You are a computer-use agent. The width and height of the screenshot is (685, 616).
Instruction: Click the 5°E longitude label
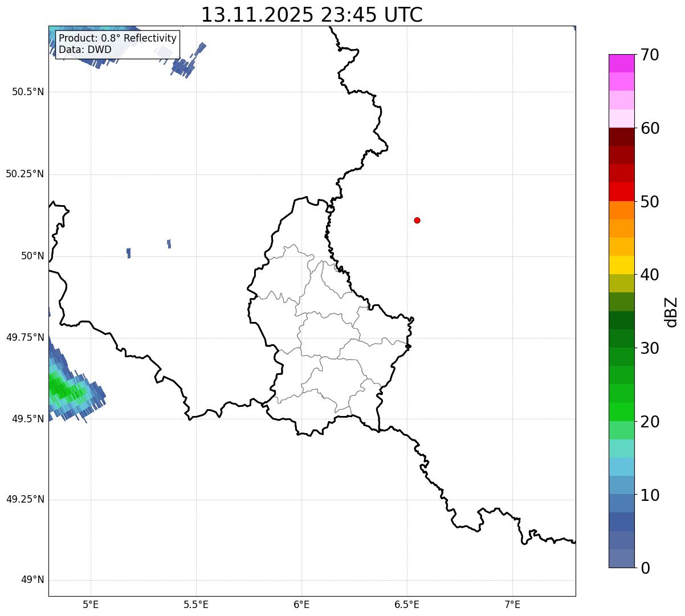pos(91,605)
